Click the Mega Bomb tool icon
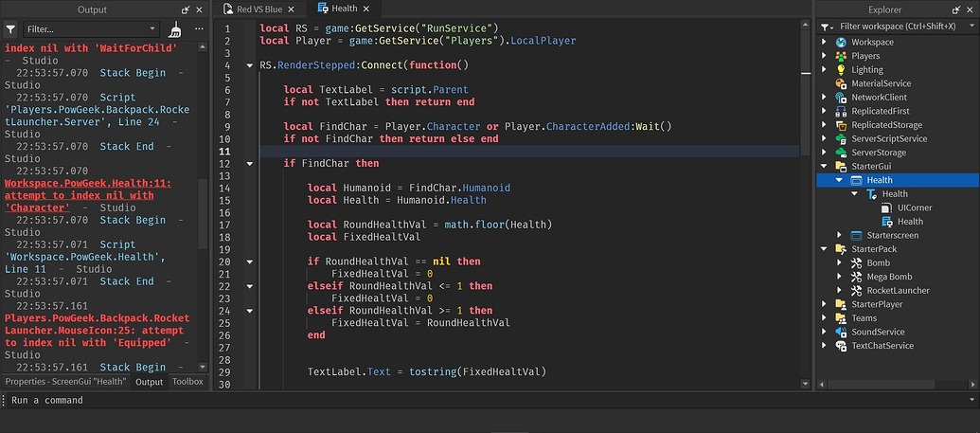 (856, 277)
